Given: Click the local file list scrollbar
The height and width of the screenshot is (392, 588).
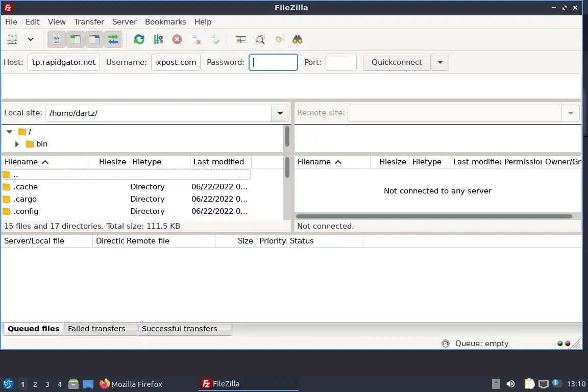Looking at the screenshot, I should pos(287,167).
